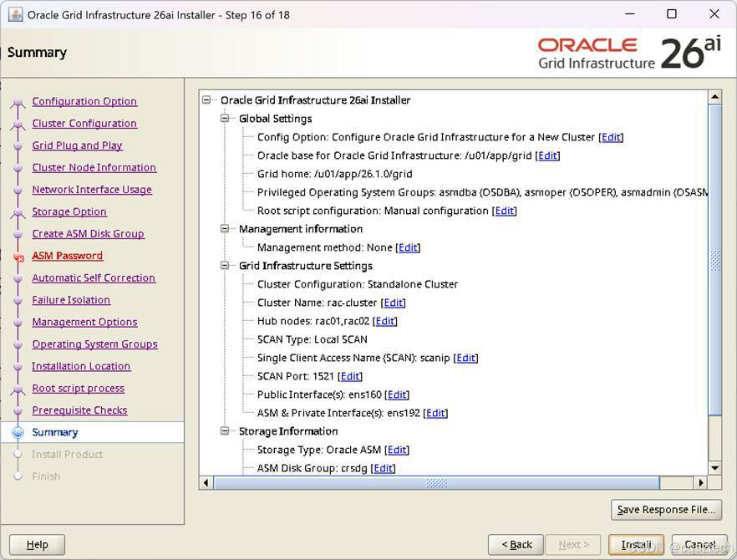Edit Hub nodes rac01,rac02
This screenshot has height=560, width=737.
[x=384, y=321]
